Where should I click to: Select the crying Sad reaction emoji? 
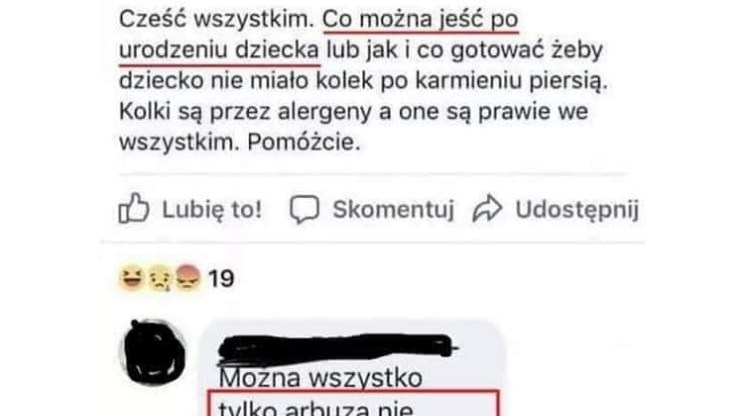[x=160, y=278]
